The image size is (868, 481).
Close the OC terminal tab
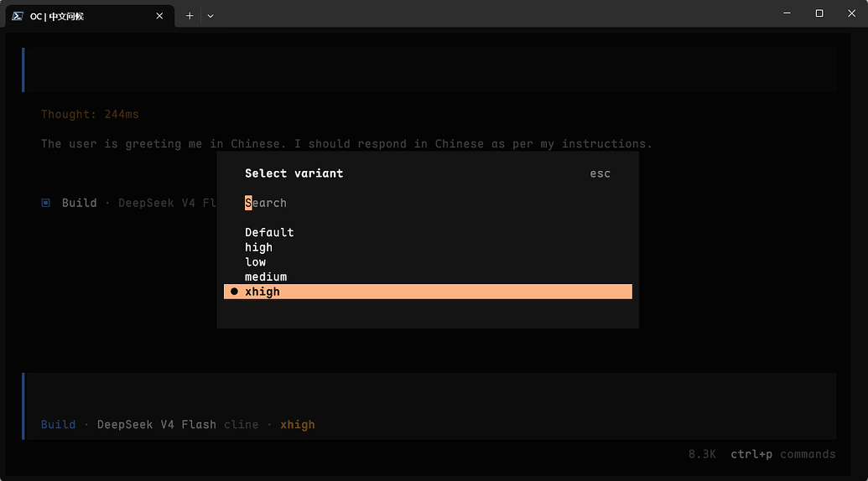click(x=159, y=16)
